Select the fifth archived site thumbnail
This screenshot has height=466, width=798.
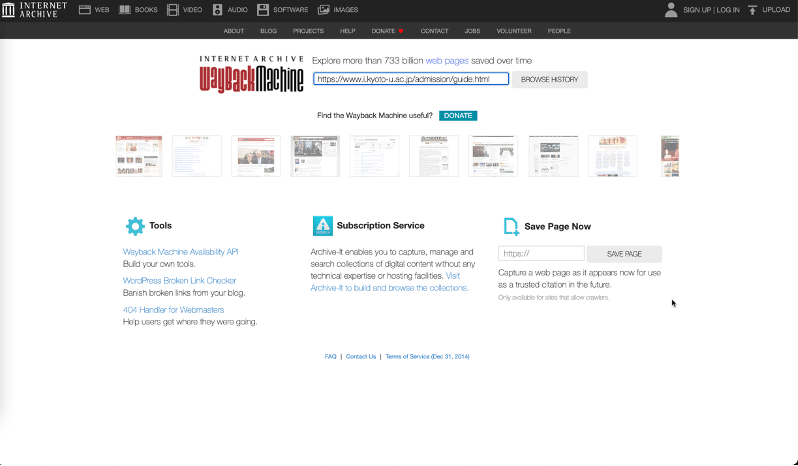click(x=375, y=156)
